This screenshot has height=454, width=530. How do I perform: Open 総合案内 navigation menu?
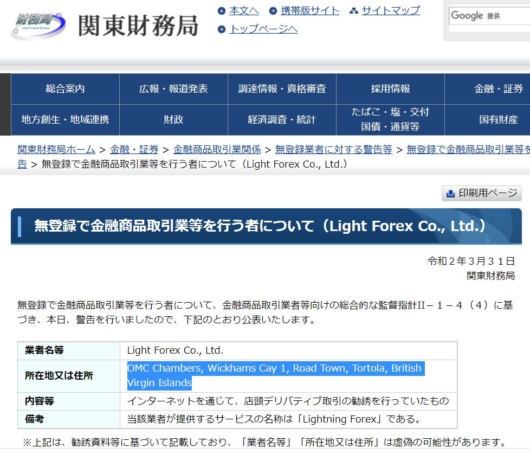click(65, 89)
